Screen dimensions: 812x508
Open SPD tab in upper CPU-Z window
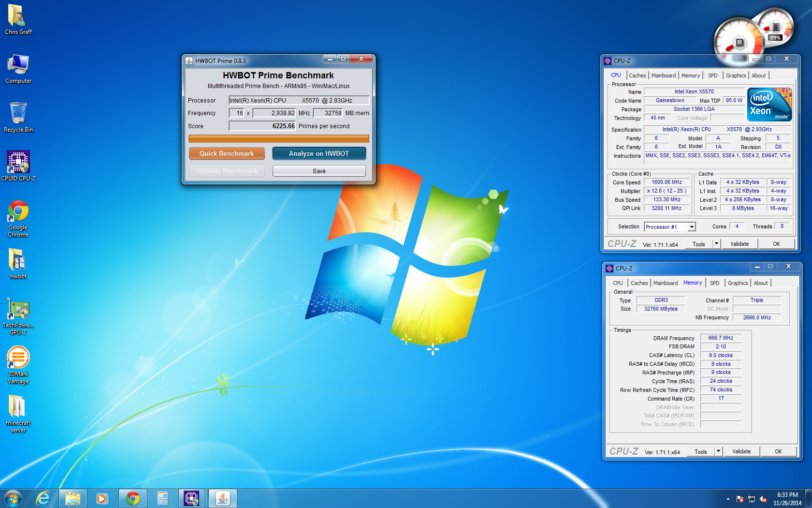click(713, 75)
